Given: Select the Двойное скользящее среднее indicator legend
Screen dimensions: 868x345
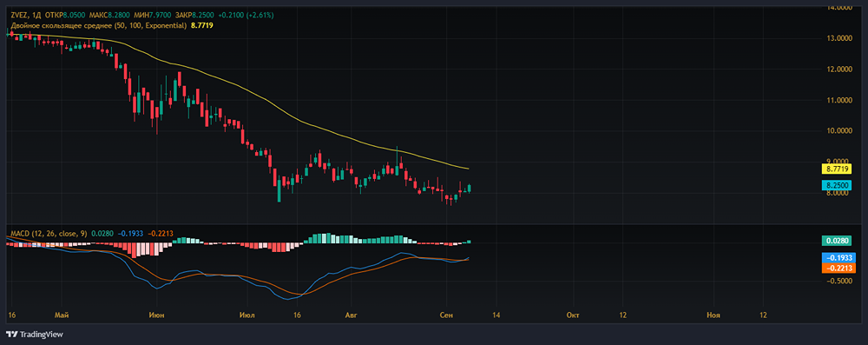Looking at the screenshot, I should (x=98, y=25).
